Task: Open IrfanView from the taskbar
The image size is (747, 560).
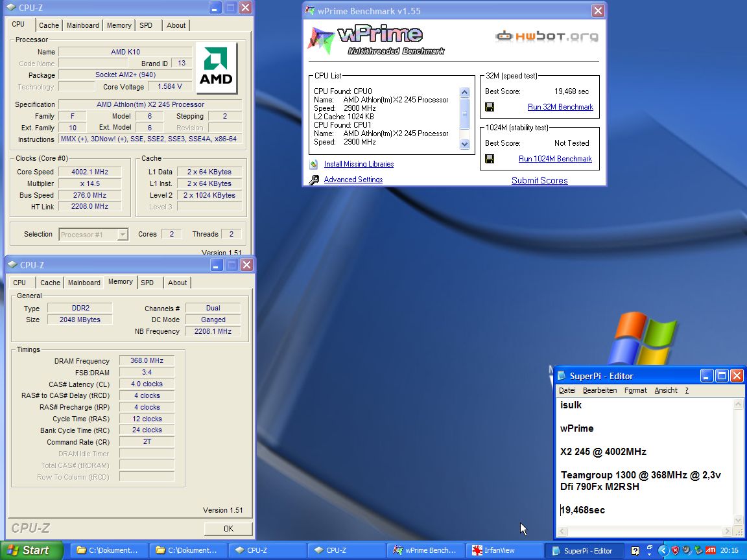Action: click(x=504, y=550)
